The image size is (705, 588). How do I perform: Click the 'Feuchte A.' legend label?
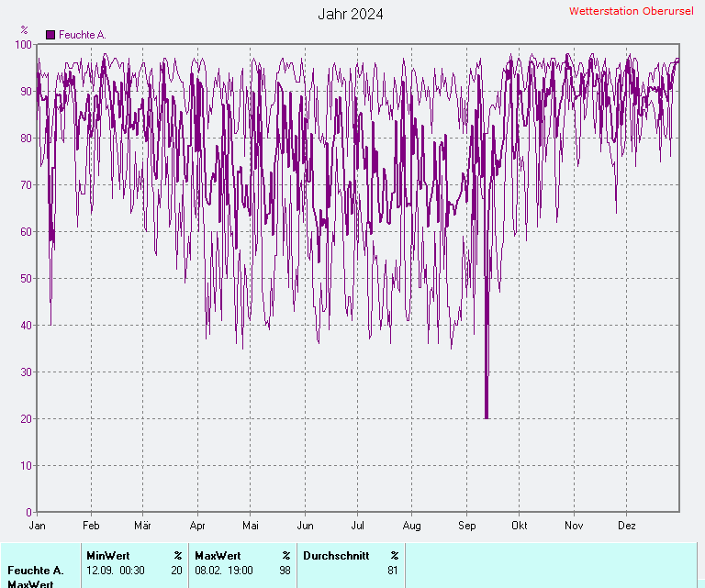coord(83,35)
